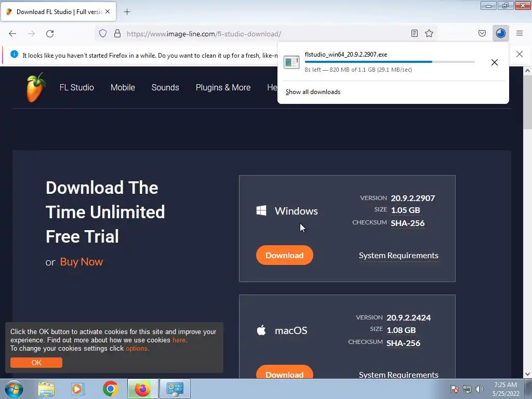
Task: Click the Firefox back arrow
Action: click(x=12, y=34)
